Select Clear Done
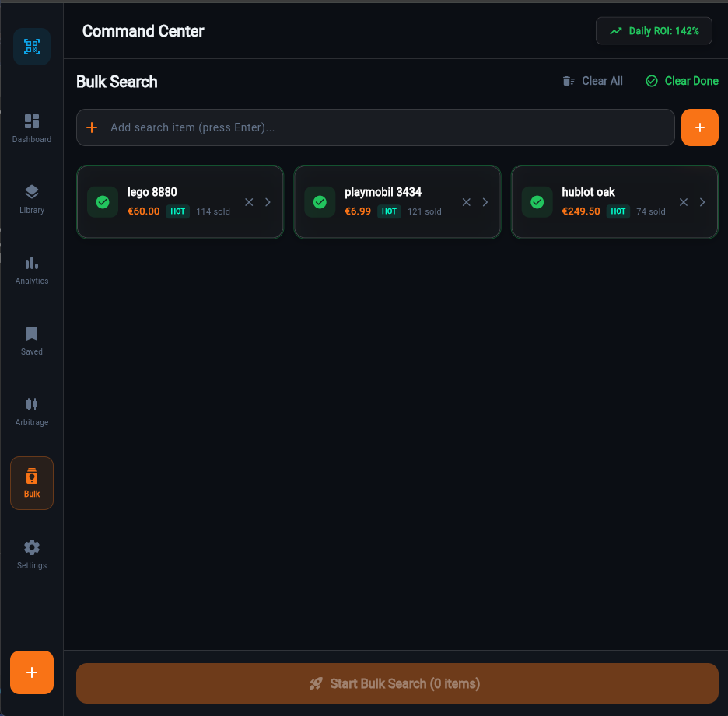Screen dimensions: 728x716 click(x=682, y=80)
